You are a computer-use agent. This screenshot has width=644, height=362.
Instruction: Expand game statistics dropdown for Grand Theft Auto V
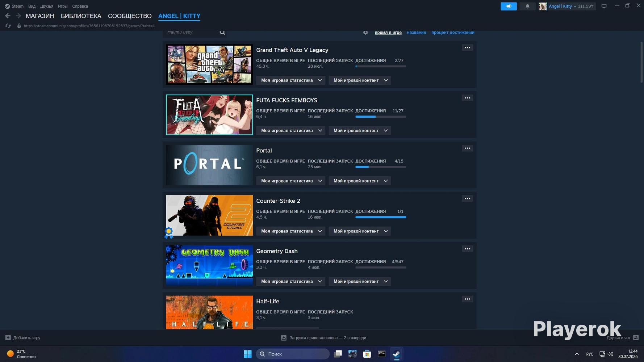(x=290, y=80)
